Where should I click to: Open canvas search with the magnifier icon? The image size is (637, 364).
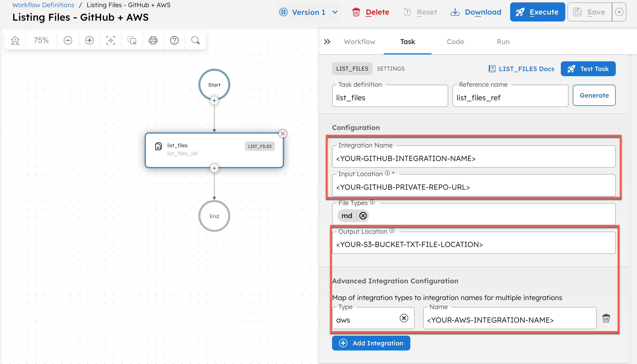(196, 40)
